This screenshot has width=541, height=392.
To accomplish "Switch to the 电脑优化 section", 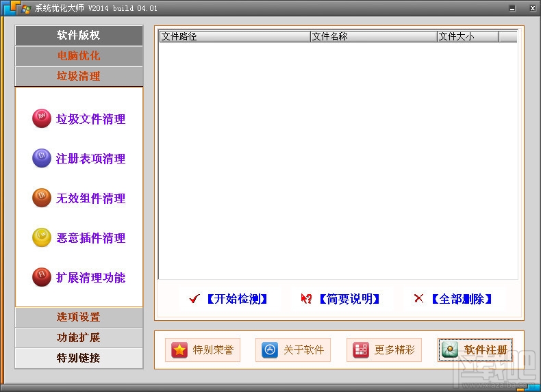I will click(79, 56).
